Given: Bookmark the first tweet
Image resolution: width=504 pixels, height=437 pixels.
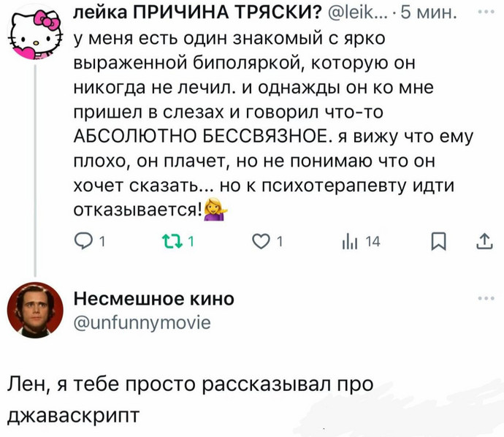Looking at the screenshot, I should [436, 241].
